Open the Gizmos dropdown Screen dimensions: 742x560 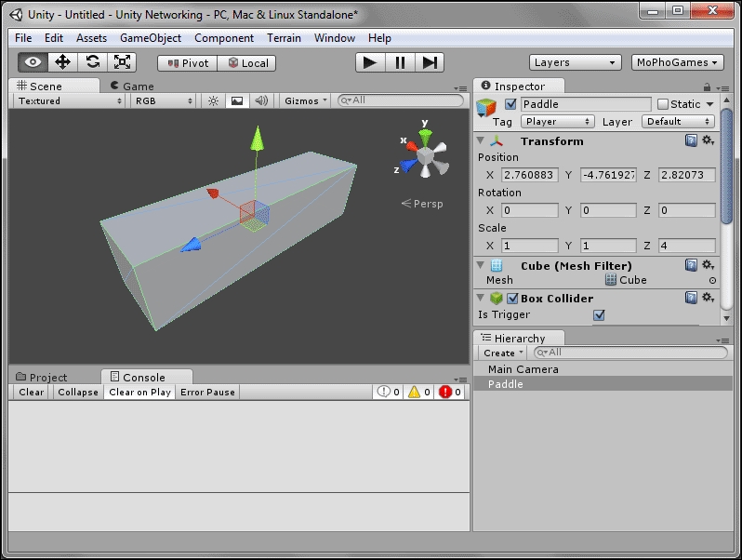coord(306,100)
